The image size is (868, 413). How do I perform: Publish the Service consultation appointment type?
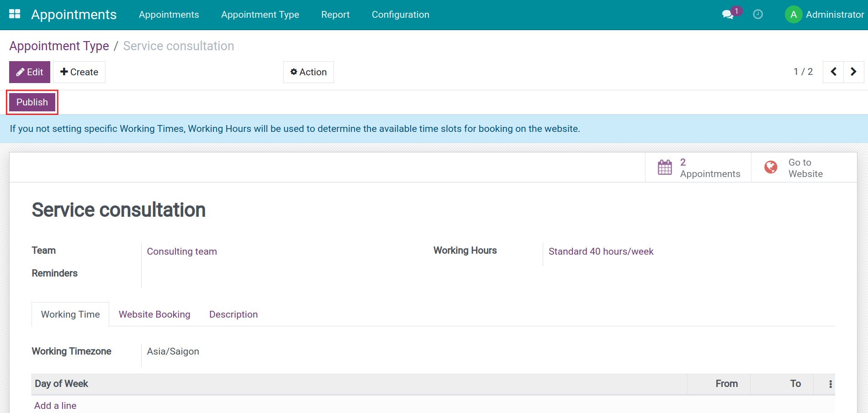click(x=32, y=102)
